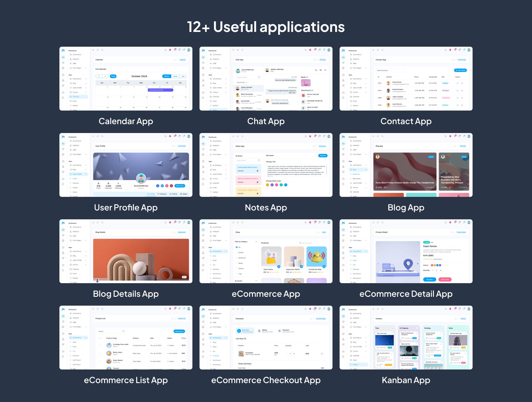Pick the green note color in Notes App

[281, 185]
